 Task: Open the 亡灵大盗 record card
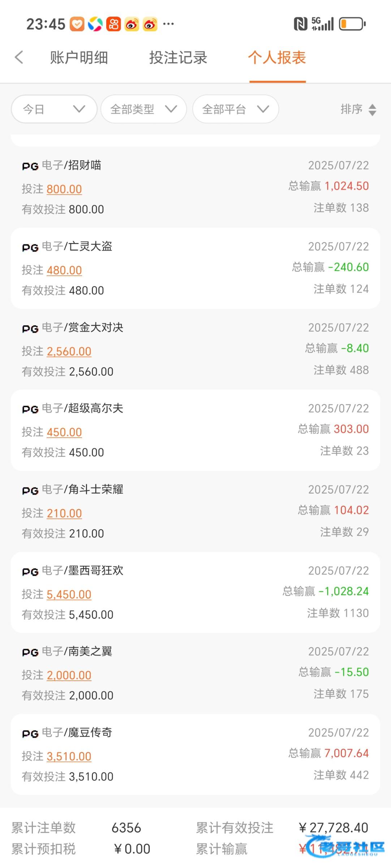click(x=195, y=268)
